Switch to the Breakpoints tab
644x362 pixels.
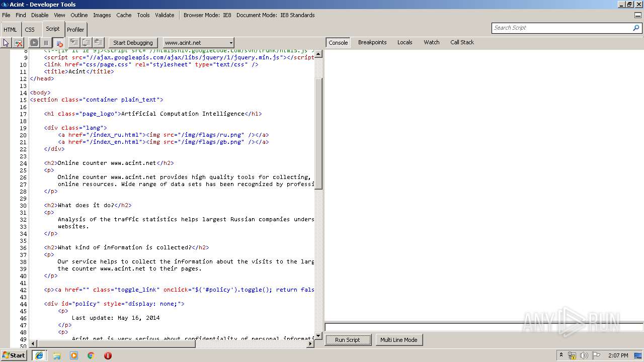click(372, 42)
